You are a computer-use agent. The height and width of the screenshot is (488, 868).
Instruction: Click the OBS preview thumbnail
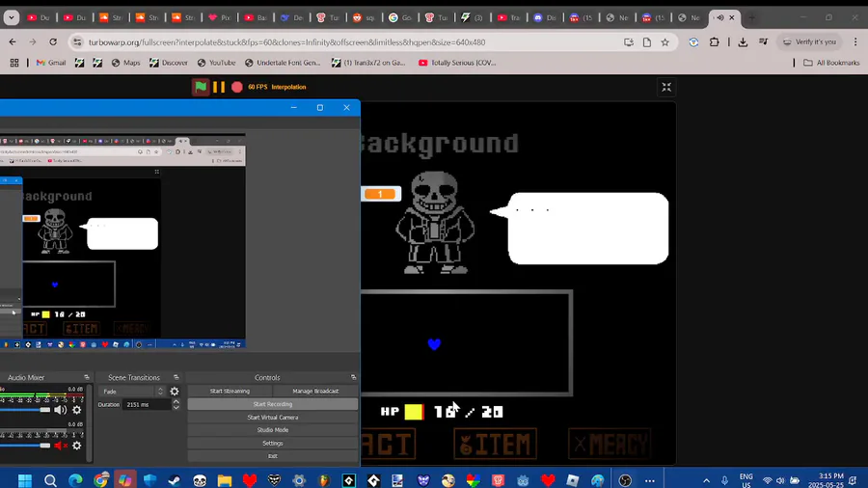coord(122,241)
